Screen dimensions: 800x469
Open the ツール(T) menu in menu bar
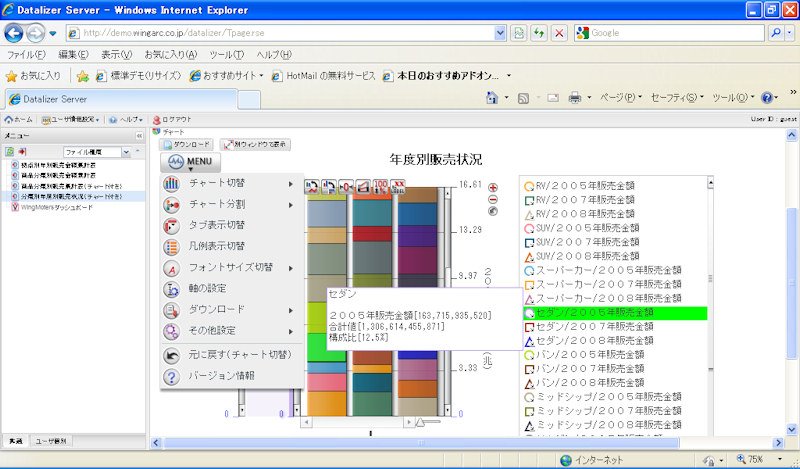[x=226, y=55]
